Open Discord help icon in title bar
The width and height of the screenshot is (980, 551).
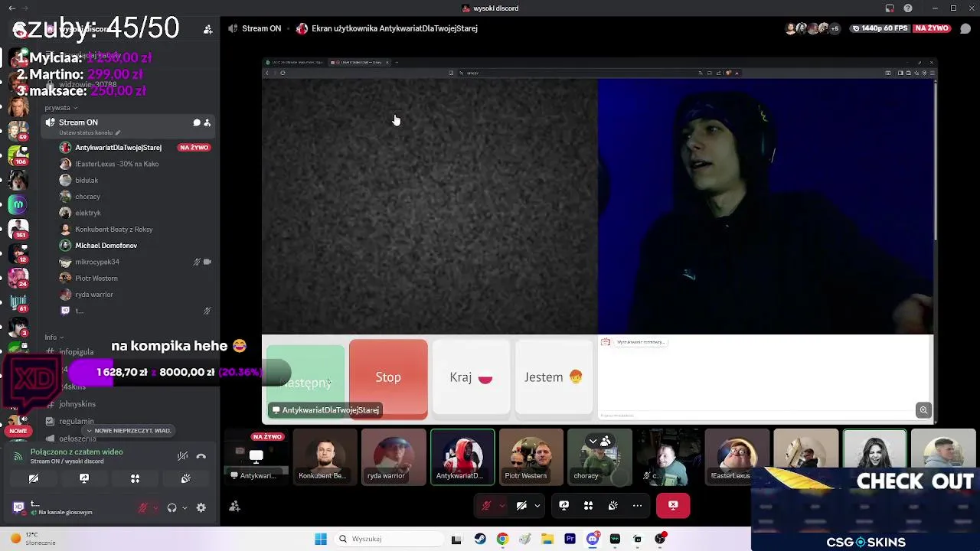(908, 8)
